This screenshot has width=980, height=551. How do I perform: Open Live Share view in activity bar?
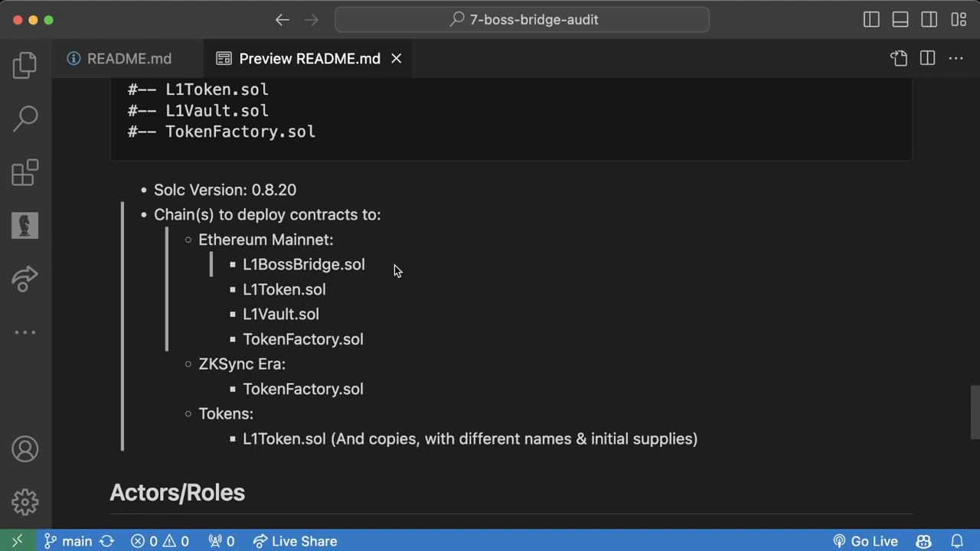pos(24,279)
